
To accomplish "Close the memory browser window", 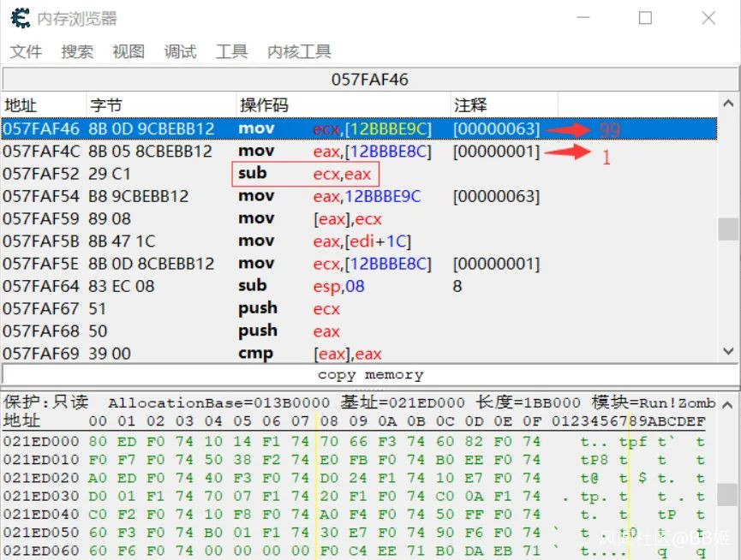I will click(x=708, y=18).
